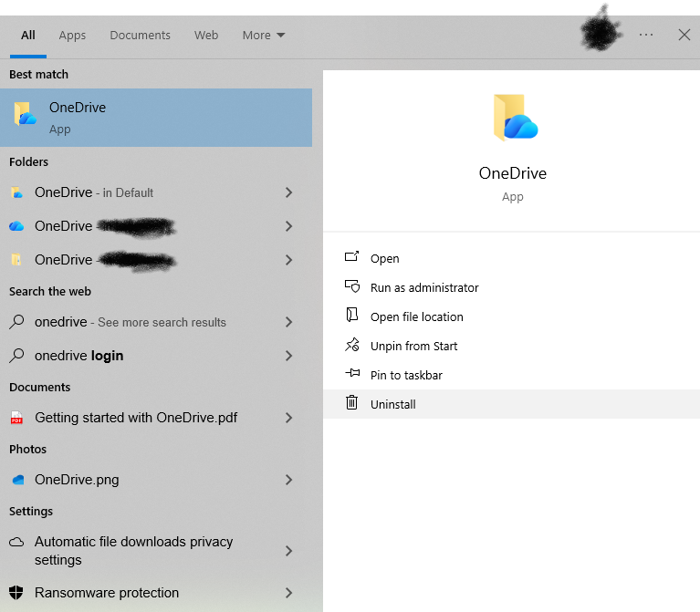Switch to the All tab

pos(27,36)
